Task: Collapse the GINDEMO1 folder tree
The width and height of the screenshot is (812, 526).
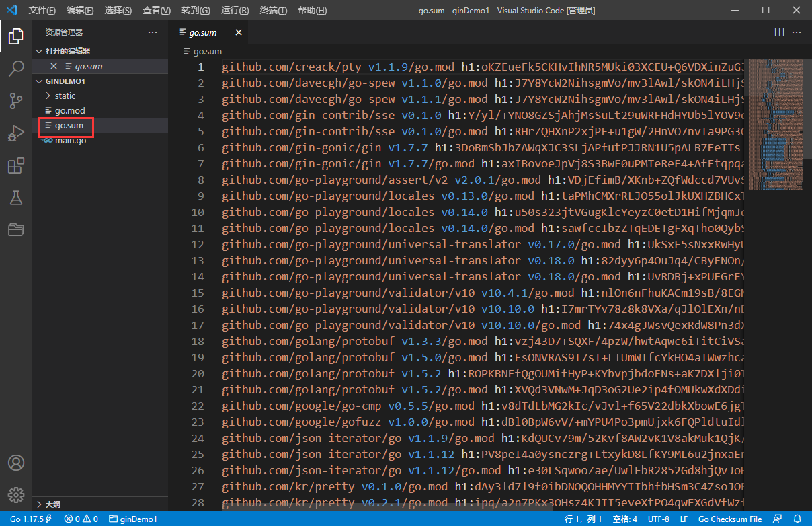Action: [39, 80]
